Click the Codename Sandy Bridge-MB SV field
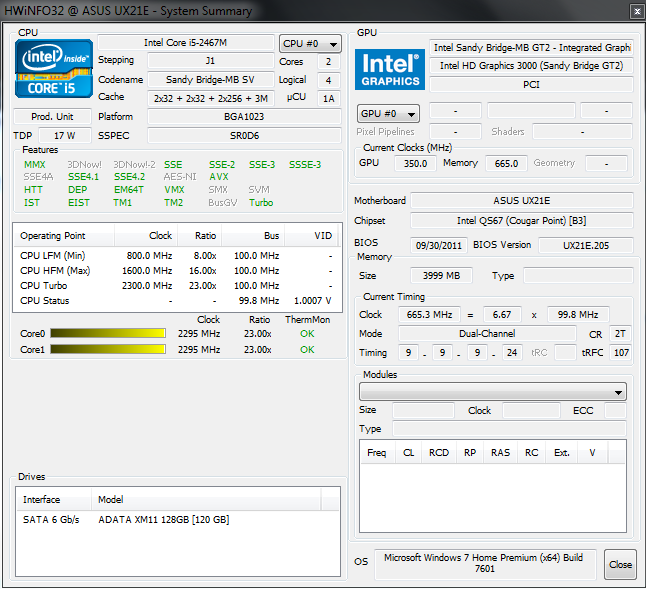This screenshot has height=589, width=646. (x=211, y=79)
